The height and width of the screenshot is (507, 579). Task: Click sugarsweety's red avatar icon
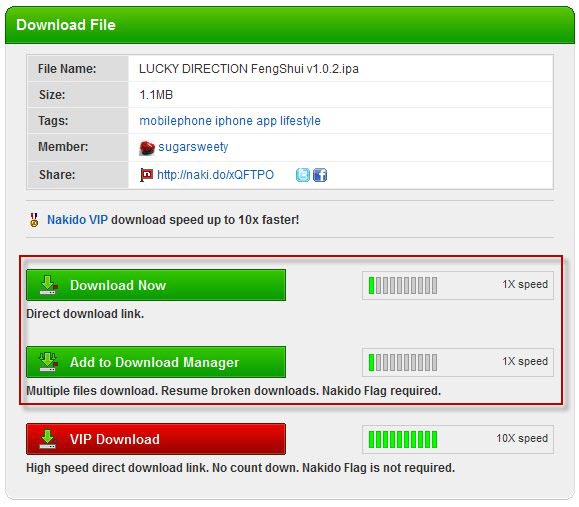(147, 148)
